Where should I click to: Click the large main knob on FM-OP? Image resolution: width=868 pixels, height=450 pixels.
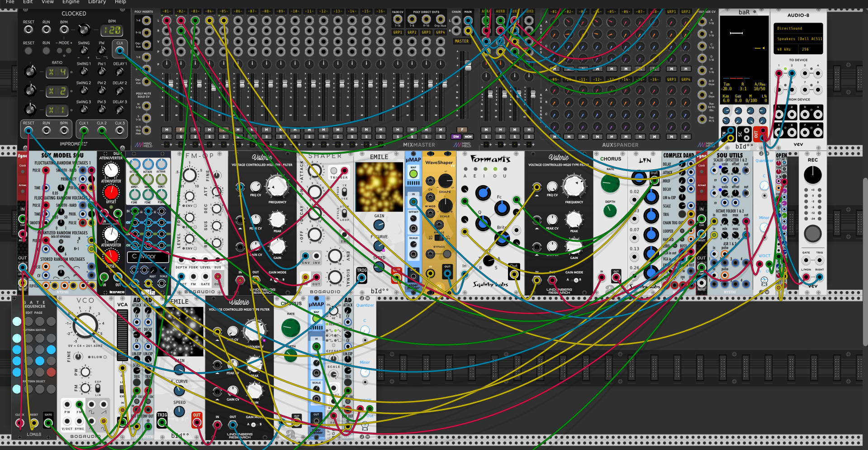(190, 175)
